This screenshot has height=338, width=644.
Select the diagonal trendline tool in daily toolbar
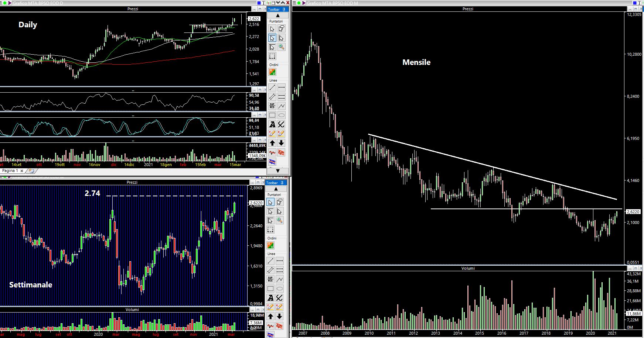pyautogui.click(x=272, y=87)
